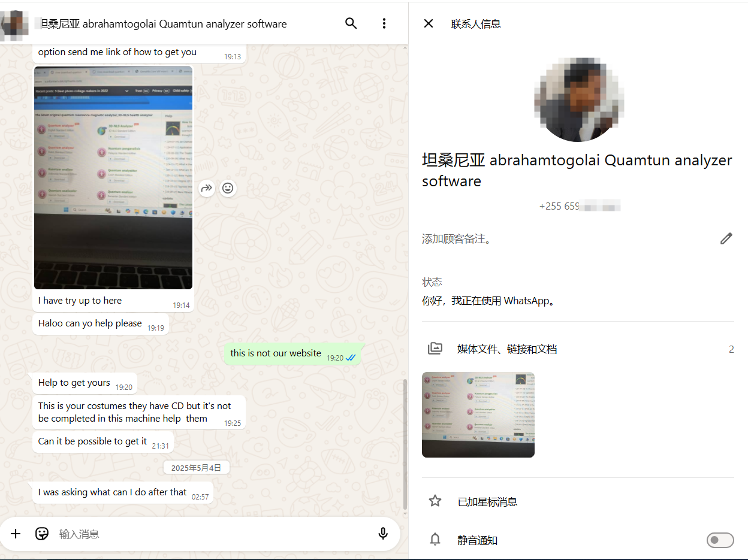The image size is (748, 560).
Task: Open the emoji sticker picker
Action: tap(42, 534)
